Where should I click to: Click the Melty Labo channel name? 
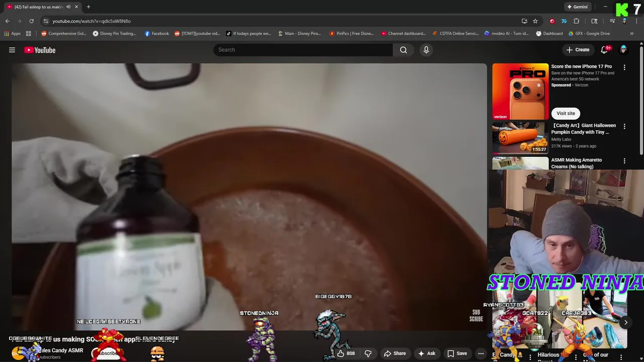pos(562,139)
